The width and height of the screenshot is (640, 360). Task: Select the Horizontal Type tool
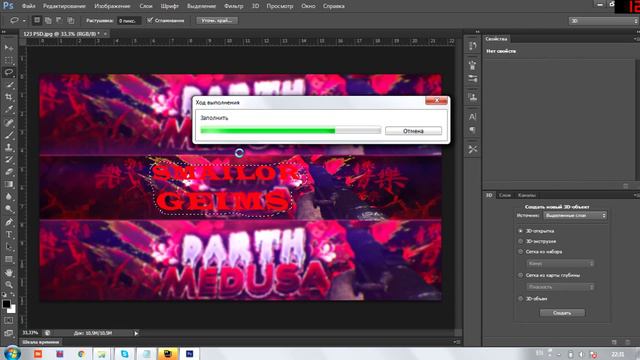tap(9, 235)
